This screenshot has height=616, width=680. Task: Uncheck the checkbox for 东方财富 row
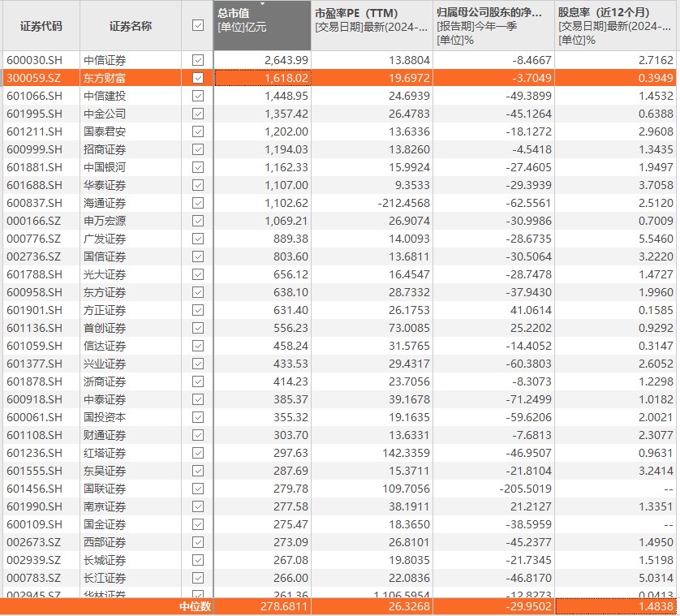[197, 78]
